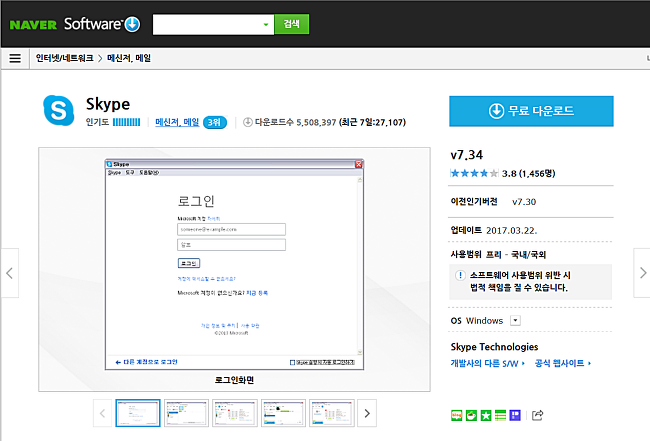Go to next software with right page arrow
Screen dimensions: 650x441
(x=642, y=273)
